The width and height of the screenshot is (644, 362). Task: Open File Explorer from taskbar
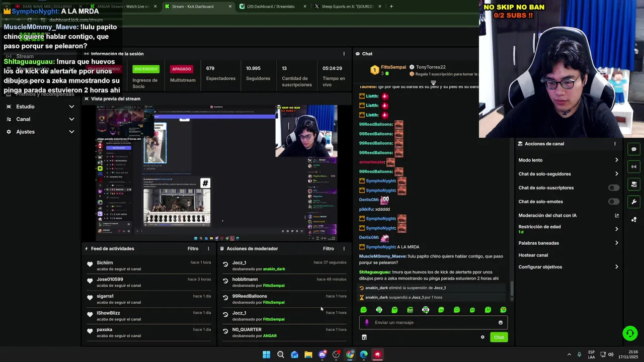coord(308,354)
